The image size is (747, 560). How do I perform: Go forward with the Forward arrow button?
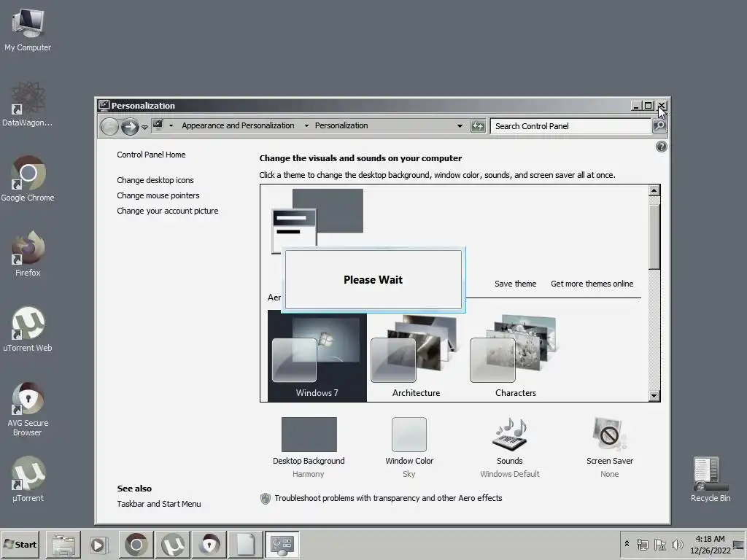tap(130, 127)
